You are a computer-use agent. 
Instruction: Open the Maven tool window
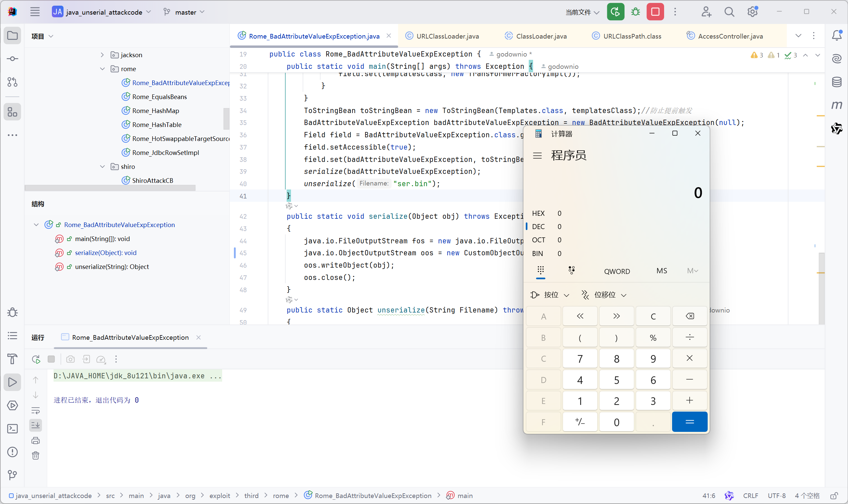coord(837,105)
